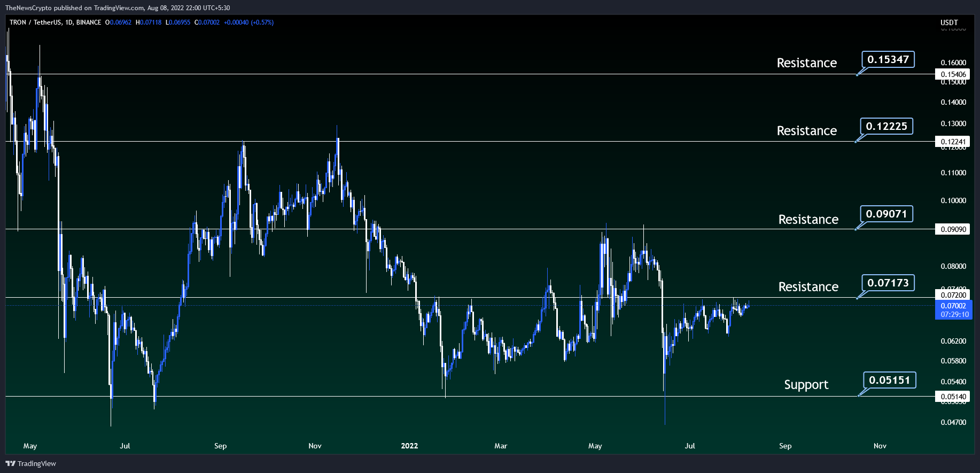Click the Sep label right of 2022
Image resolution: width=980 pixels, height=473 pixels.
[785, 446]
